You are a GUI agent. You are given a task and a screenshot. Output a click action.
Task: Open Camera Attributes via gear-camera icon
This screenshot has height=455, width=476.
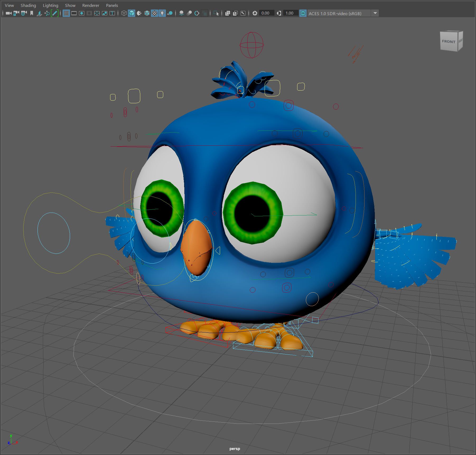tap(24, 13)
